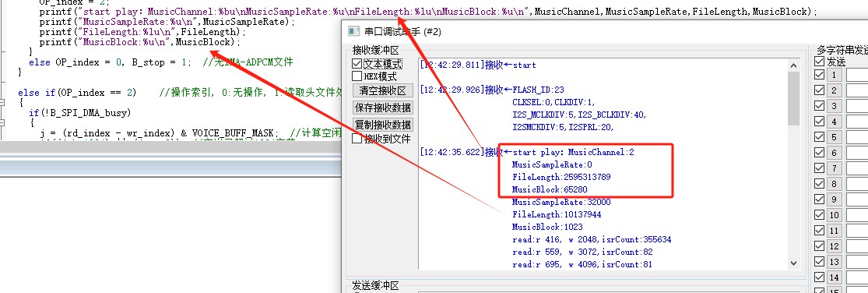Send string number 11 button
The height and width of the screenshot is (293, 868).
point(835,231)
